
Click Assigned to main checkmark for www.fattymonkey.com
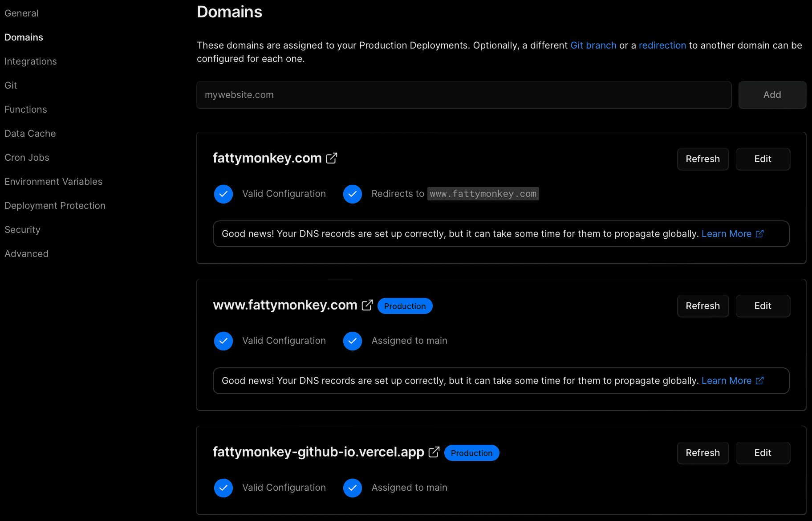[353, 341]
